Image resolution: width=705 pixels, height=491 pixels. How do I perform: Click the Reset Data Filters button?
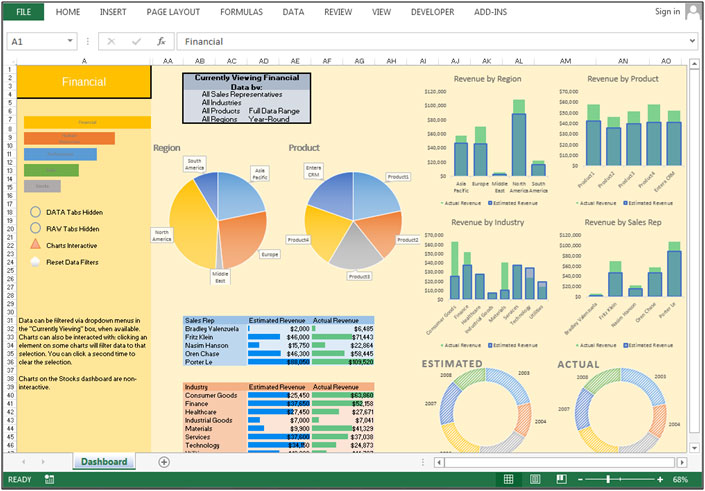point(36,262)
